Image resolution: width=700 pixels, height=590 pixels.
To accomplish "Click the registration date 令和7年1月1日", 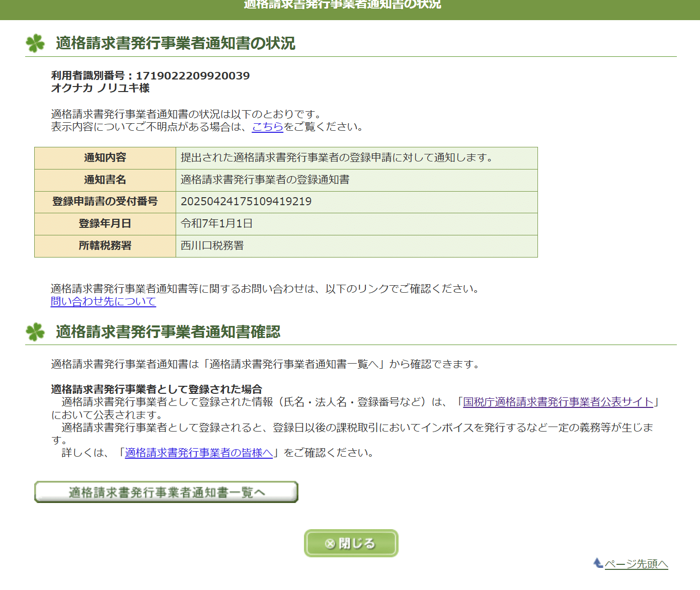I will (216, 224).
